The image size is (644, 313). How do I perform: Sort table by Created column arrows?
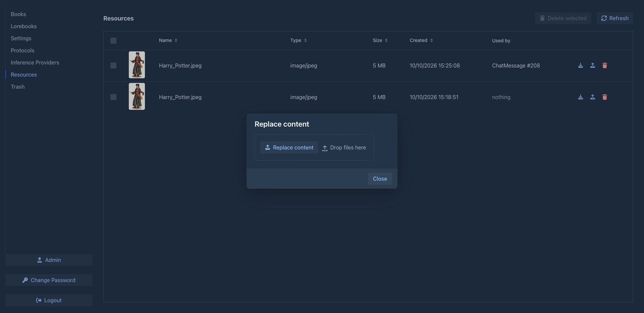pos(432,40)
